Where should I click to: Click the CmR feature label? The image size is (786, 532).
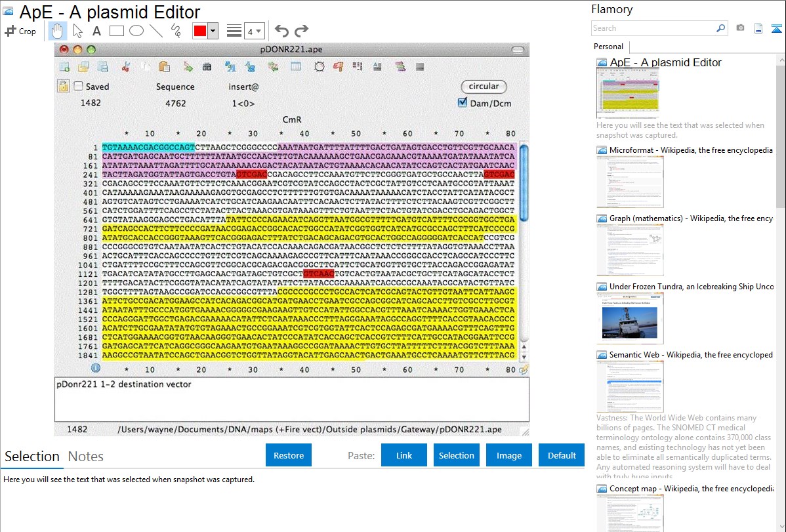click(x=292, y=119)
